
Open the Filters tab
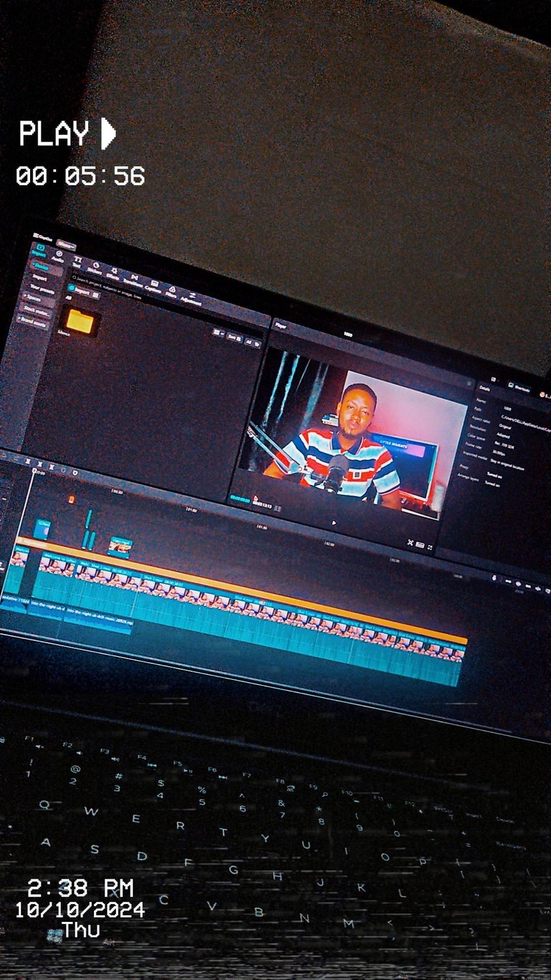tap(171, 290)
